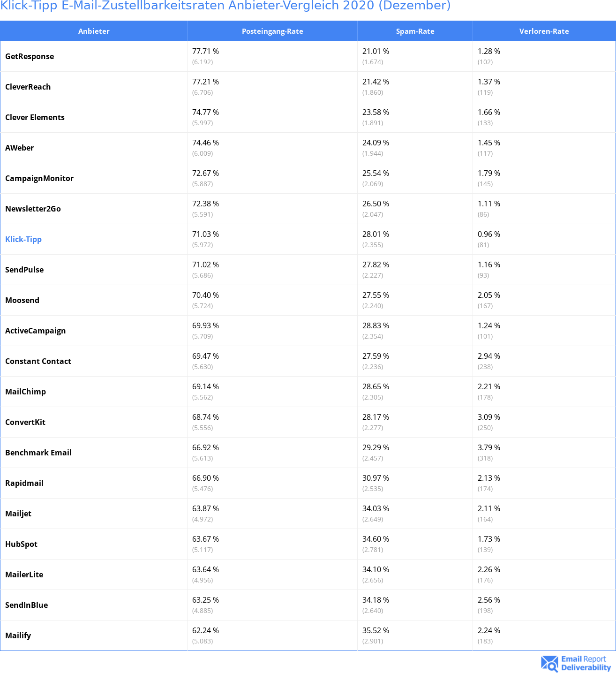The width and height of the screenshot is (616, 673).
Task: Click the Mailify row label
Action: tap(18, 635)
